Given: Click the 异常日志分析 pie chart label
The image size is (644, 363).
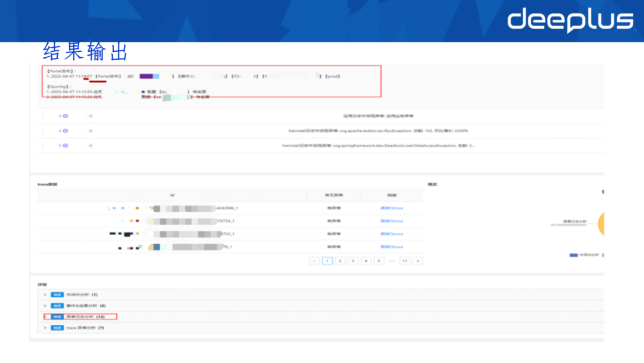Looking at the screenshot, I should [575, 221].
